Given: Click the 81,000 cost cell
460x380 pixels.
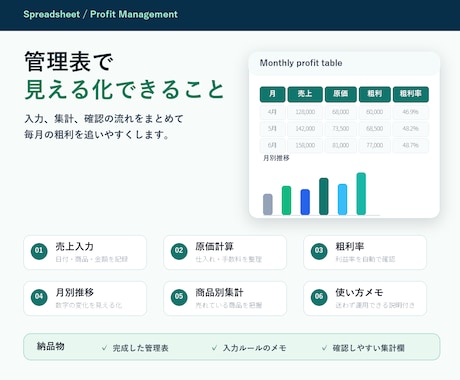Looking at the screenshot, I should coord(341,145).
